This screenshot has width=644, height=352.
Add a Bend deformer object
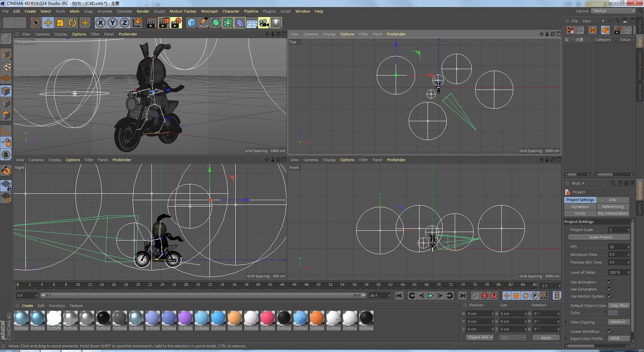[x=240, y=23]
